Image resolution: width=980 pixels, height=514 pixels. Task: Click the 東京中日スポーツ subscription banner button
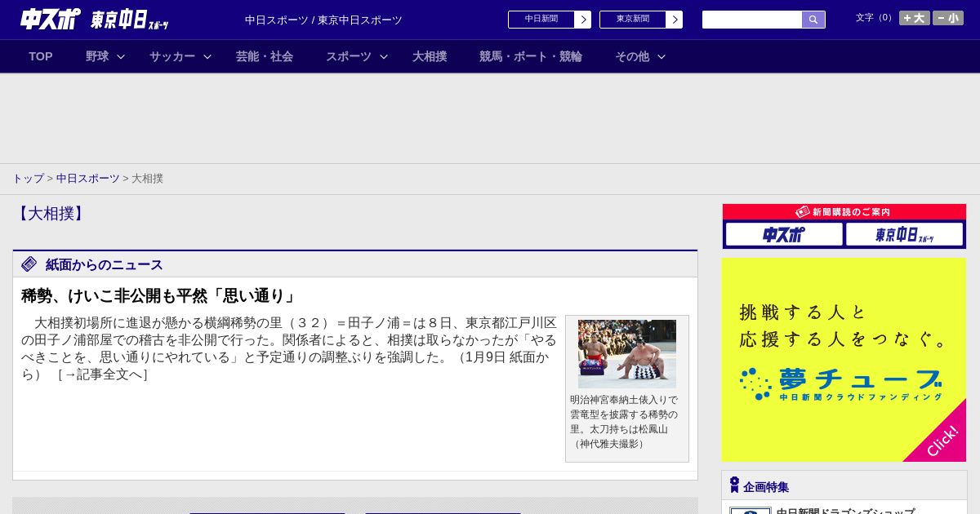point(904,235)
